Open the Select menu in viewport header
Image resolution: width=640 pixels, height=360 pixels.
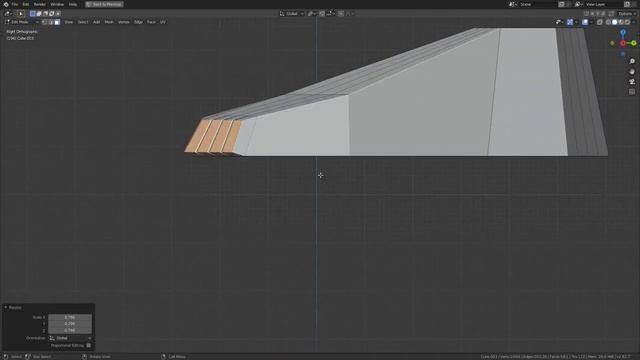pos(83,22)
